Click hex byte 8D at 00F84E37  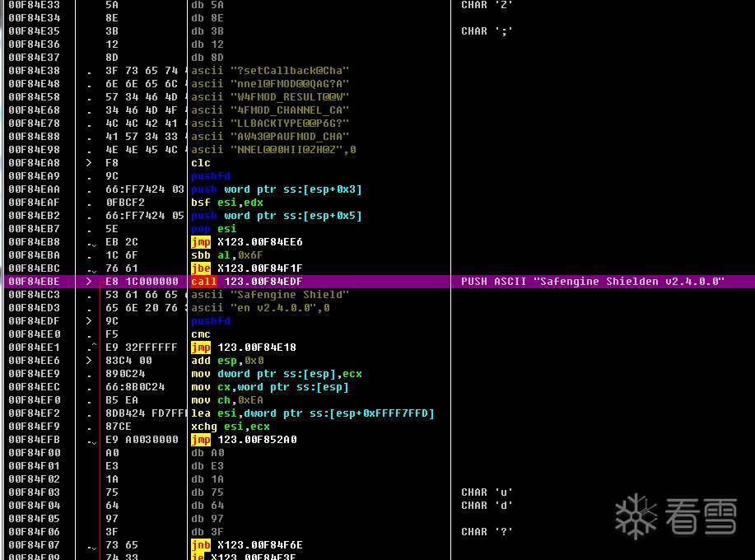tap(112, 58)
